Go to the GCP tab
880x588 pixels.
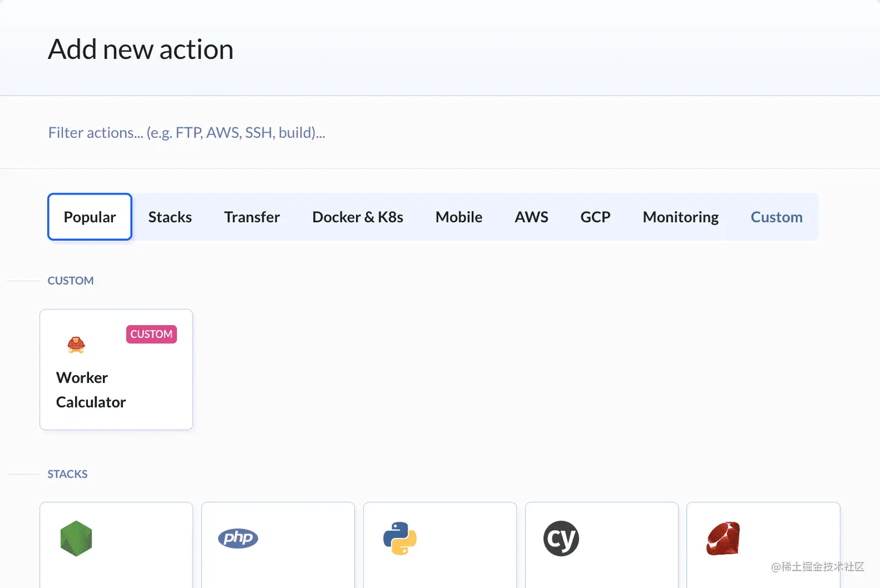(595, 217)
